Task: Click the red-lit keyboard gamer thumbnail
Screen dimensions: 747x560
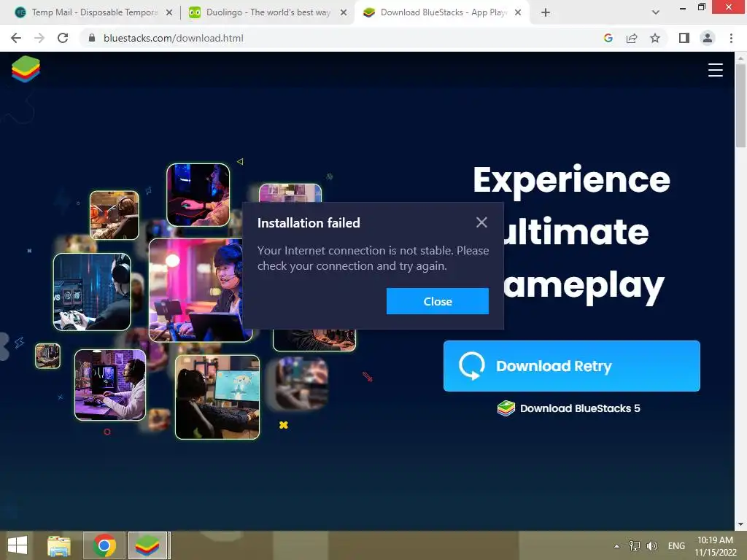Action: 198,195
